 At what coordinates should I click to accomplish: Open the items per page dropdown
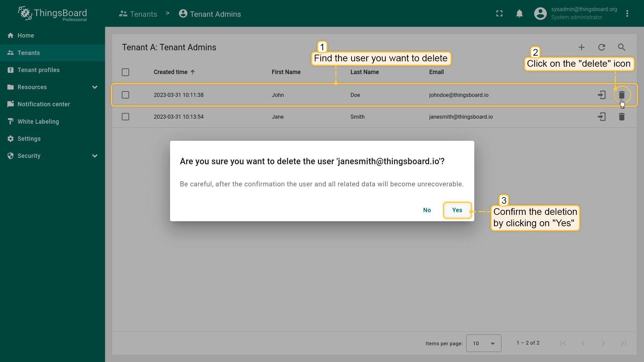click(x=484, y=343)
